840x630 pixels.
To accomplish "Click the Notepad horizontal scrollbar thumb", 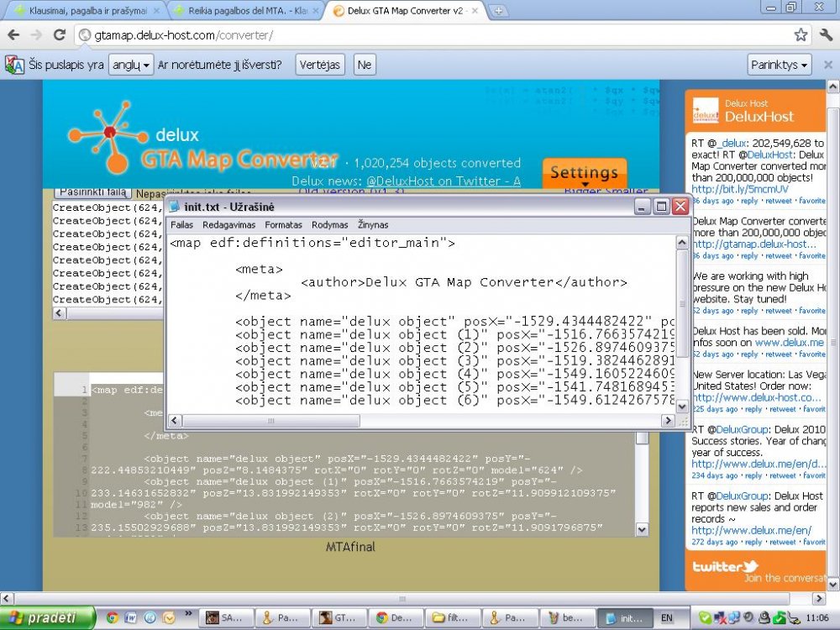I will [x=271, y=421].
